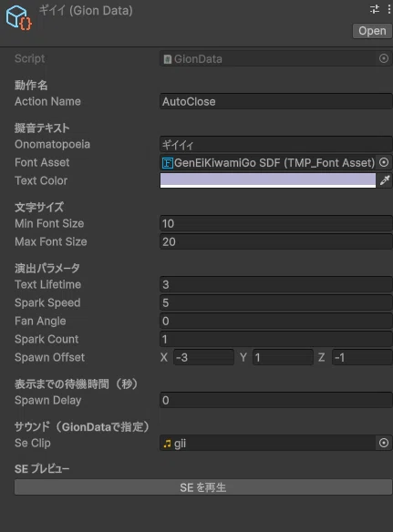Click the 擬音テキスト header
The height and width of the screenshot is (532, 393).
(x=42, y=128)
